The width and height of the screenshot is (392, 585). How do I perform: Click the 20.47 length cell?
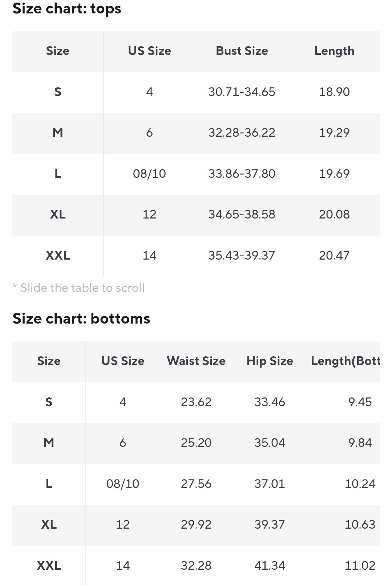(334, 256)
